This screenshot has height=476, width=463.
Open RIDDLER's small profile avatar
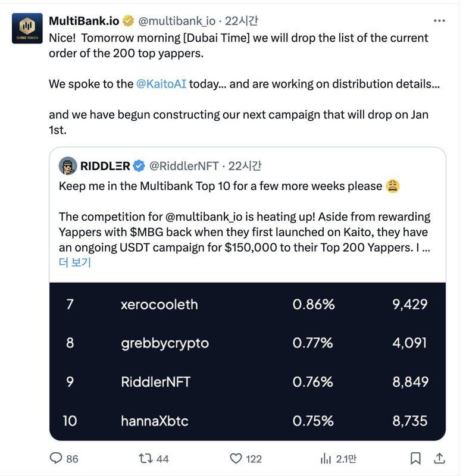click(x=68, y=166)
